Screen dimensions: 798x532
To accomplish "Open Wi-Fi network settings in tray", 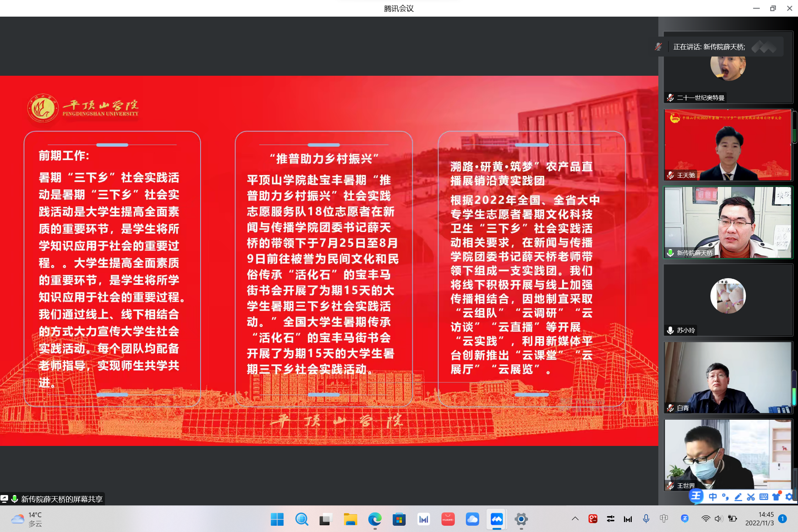I will [x=705, y=519].
